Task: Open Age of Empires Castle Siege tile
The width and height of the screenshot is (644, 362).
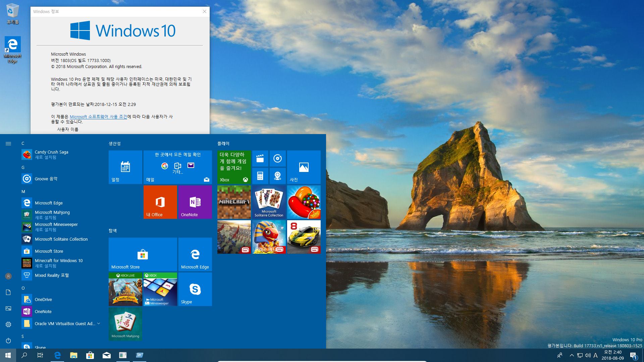Action: pyautogui.click(x=125, y=289)
